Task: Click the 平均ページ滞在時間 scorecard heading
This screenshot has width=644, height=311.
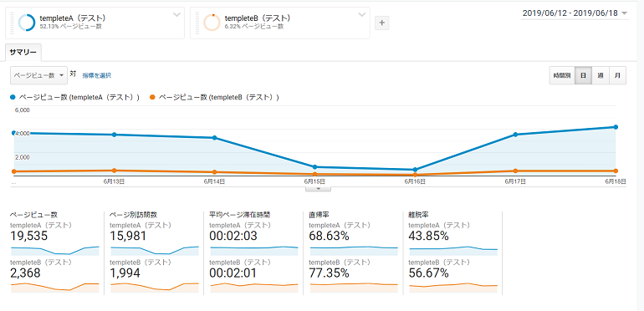Action: (240, 215)
